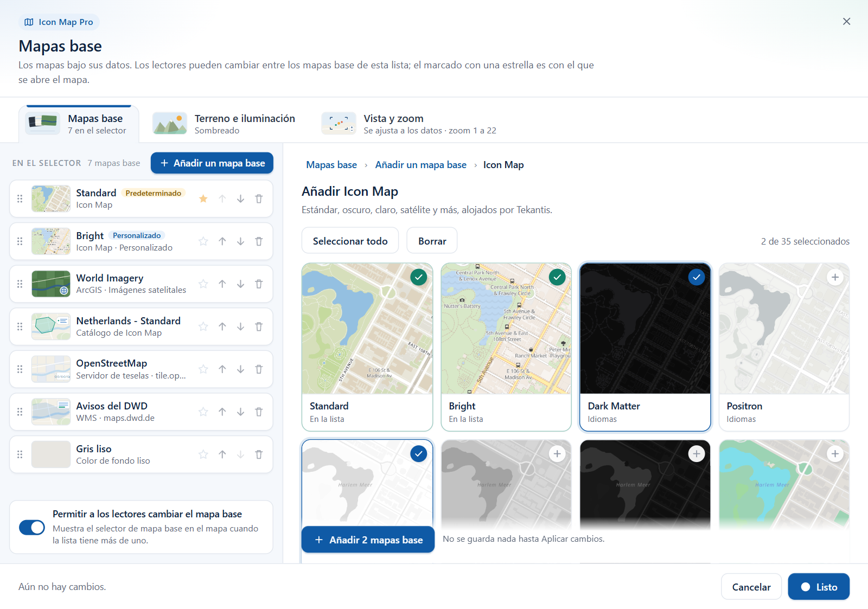Screen dimensions: 868x609
Task: Close the Mapas base dialog
Action: (846, 22)
